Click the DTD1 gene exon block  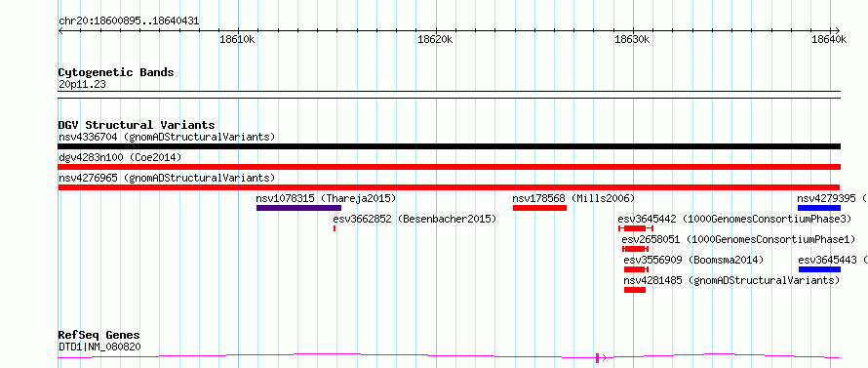(597, 358)
